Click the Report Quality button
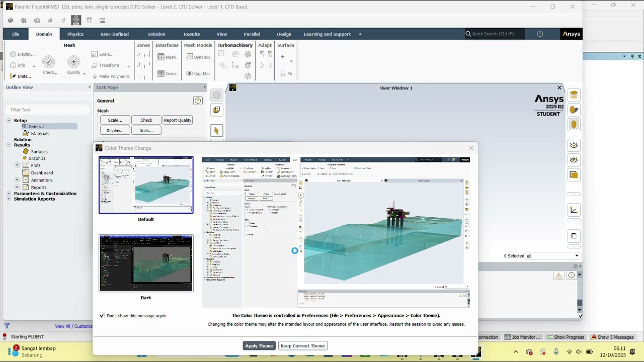644x362 pixels. pos(178,120)
